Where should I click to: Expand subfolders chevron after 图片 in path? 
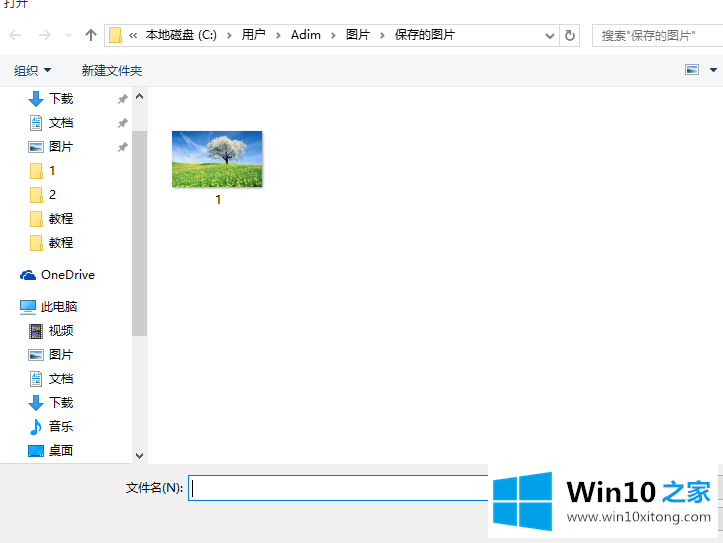point(382,35)
